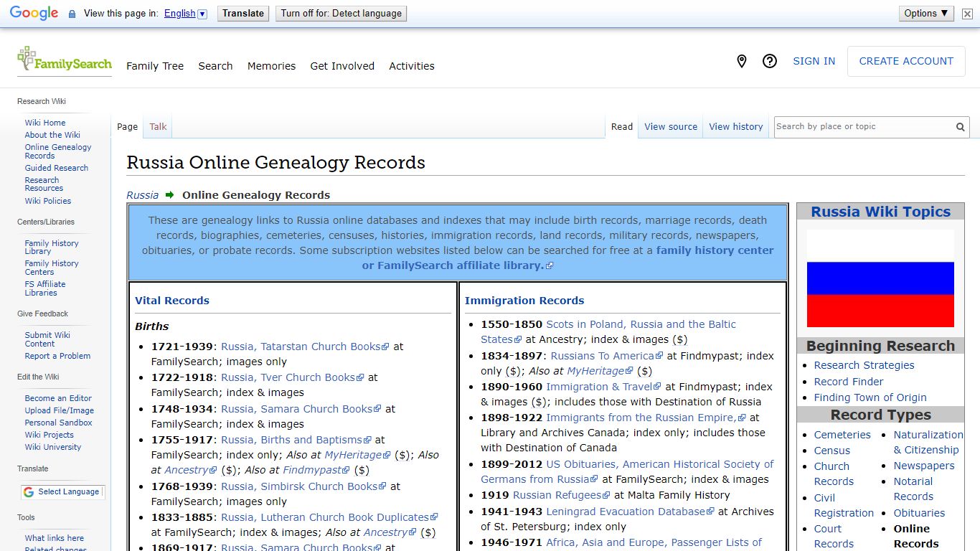Image resolution: width=980 pixels, height=551 pixels.
Task: Open Russia, Tver Church Books link
Action: 293,377
